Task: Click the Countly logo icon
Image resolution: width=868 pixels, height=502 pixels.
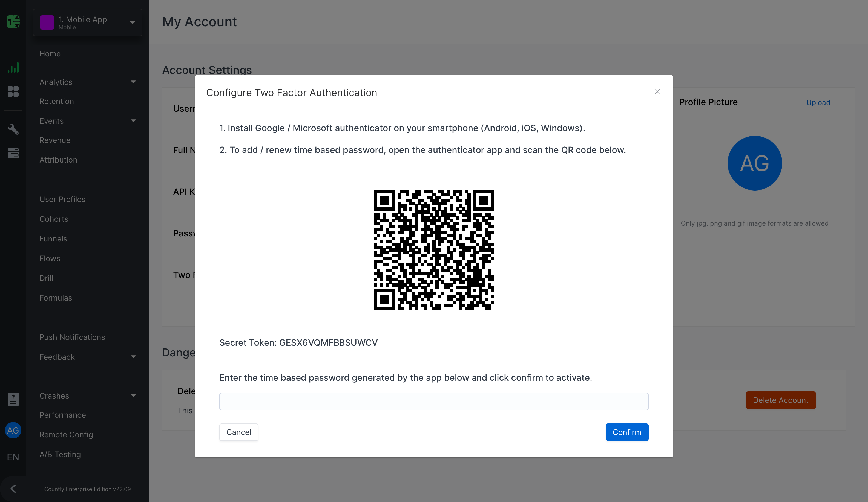Action: (x=13, y=22)
